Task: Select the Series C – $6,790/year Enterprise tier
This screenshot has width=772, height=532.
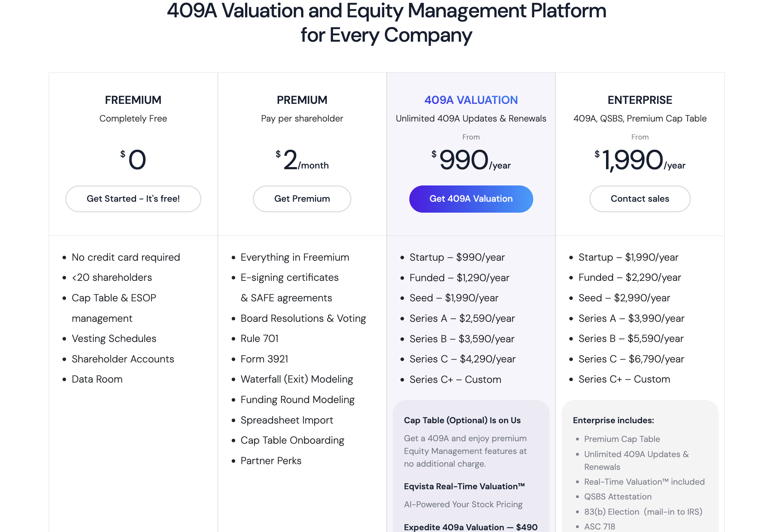Action: click(x=631, y=359)
